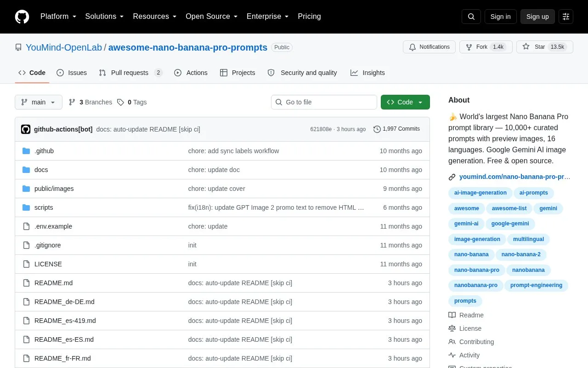Click the .env.example file icon

point(26,226)
